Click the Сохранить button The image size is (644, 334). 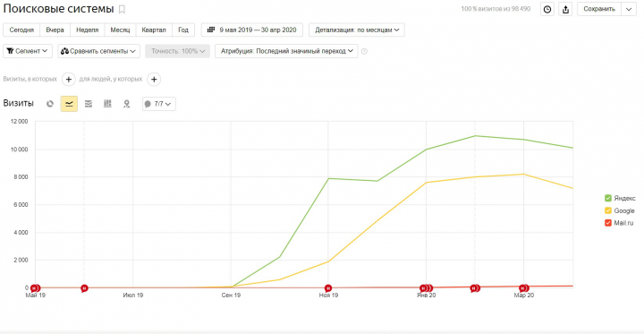[x=599, y=9]
